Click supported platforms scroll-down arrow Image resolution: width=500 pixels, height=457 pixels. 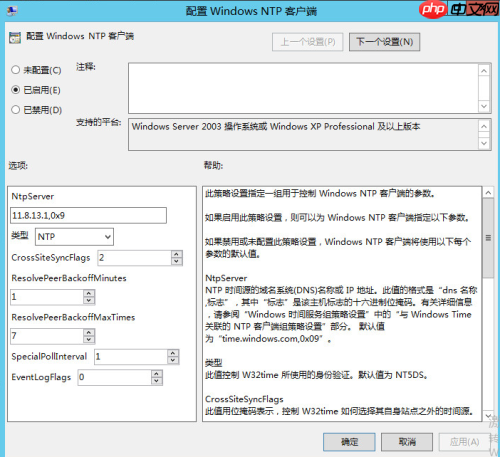[484, 143]
